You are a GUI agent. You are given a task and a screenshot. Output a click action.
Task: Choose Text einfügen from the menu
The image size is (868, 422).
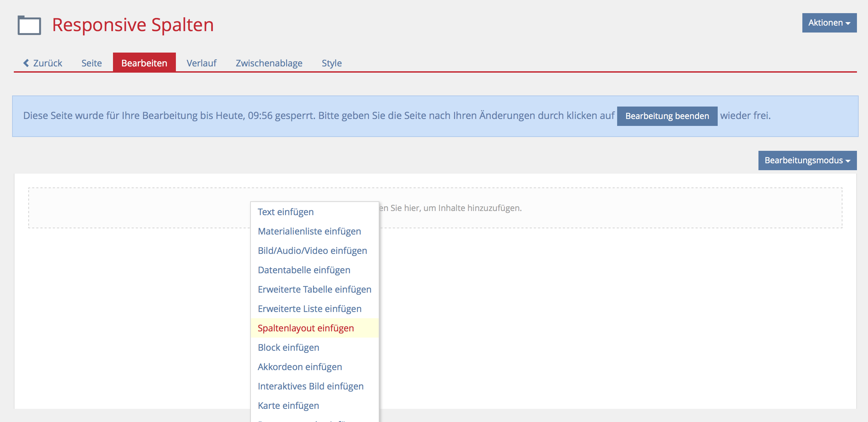[x=286, y=212]
